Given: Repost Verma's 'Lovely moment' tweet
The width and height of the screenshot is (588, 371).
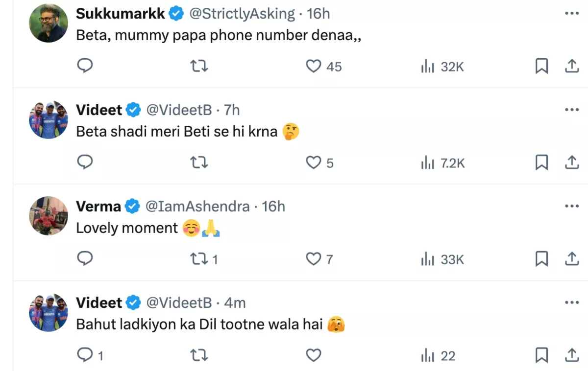Looking at the screenshot, I should pyautogui.click(x=198, y=259).
